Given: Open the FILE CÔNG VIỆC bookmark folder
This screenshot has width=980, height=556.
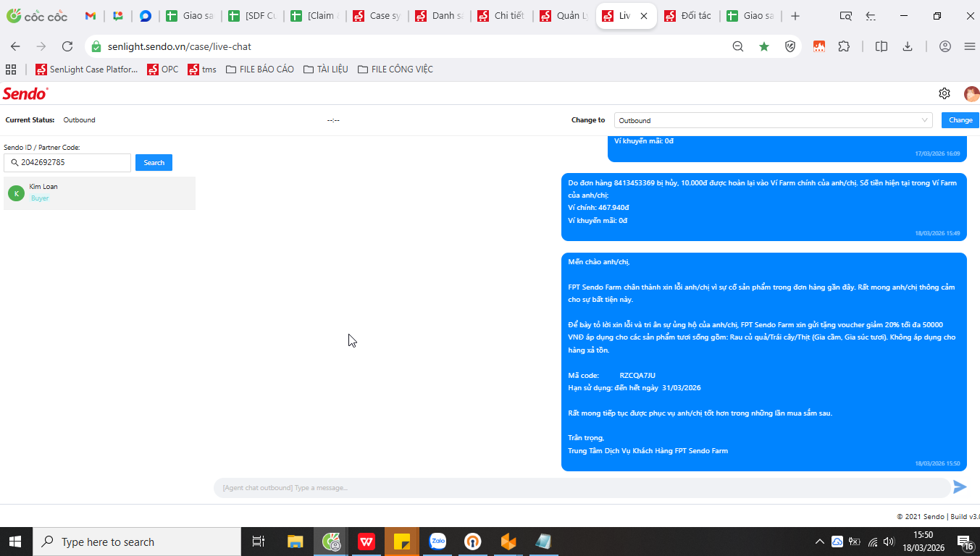Looking at the screenshot, I should [395, 69].
